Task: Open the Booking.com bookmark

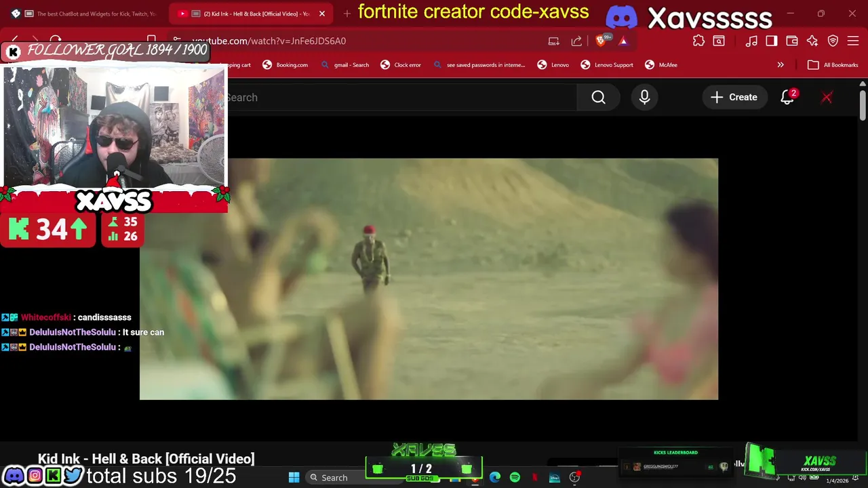Action: click(x=285, y=65)
